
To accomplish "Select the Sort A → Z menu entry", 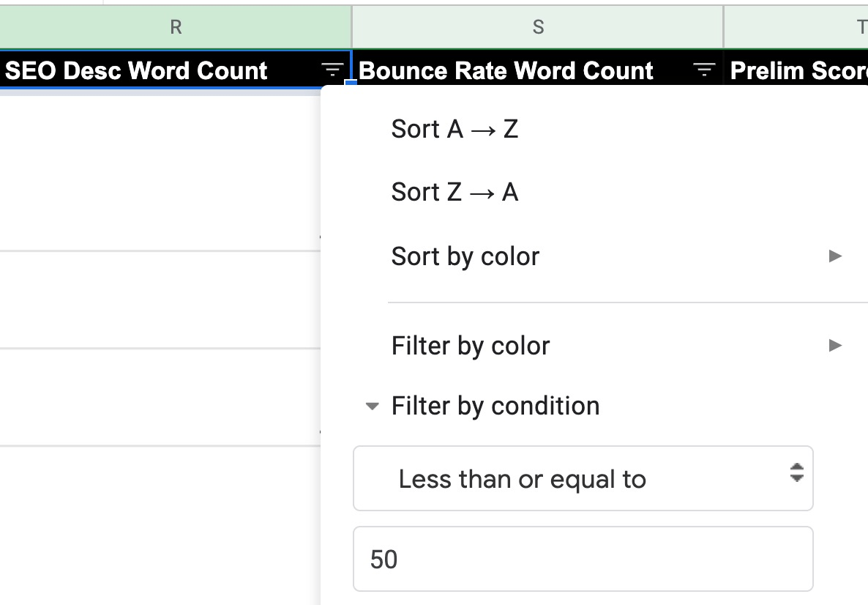I will (x=455, y=129).
